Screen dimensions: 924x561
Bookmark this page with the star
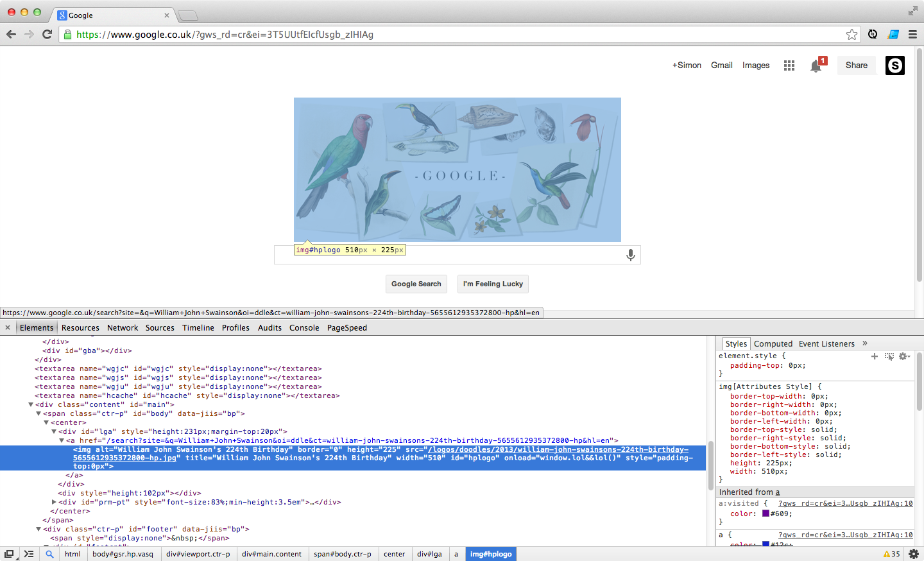851,35
